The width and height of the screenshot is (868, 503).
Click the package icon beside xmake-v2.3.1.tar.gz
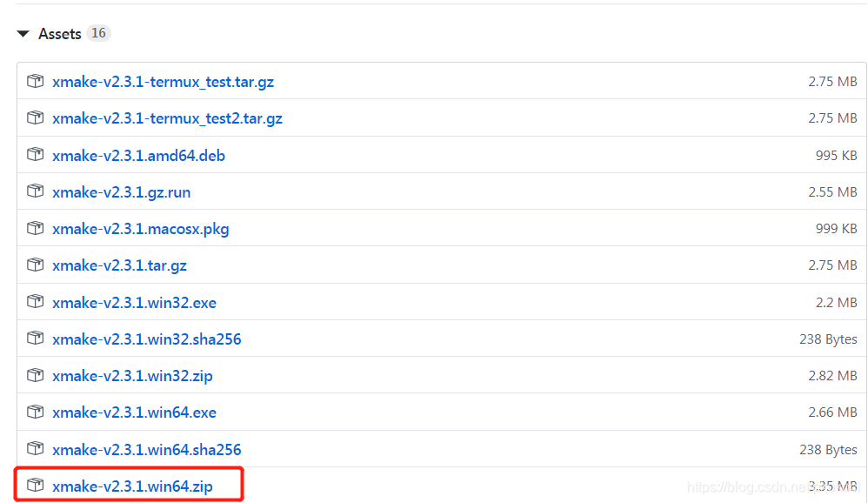[35, 265]
